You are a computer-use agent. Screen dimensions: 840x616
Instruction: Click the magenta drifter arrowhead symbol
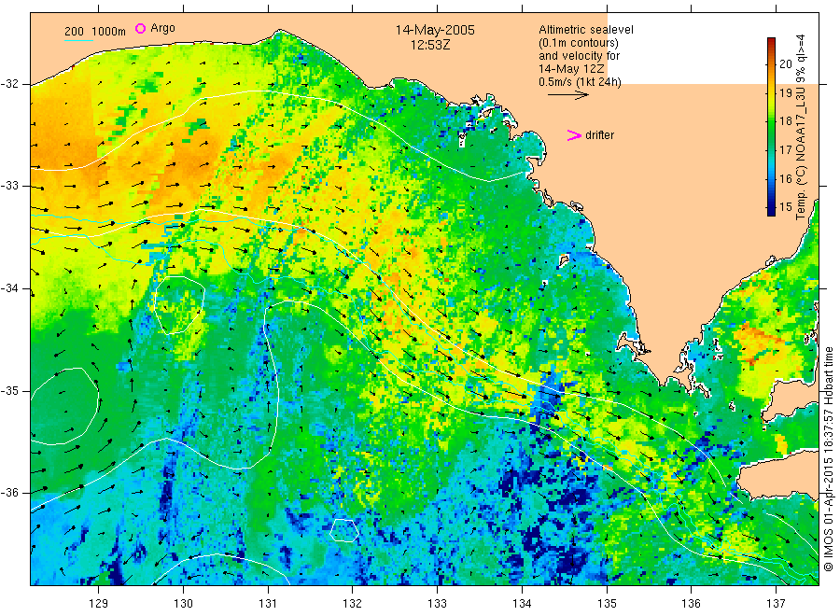(x=574, y=135)
